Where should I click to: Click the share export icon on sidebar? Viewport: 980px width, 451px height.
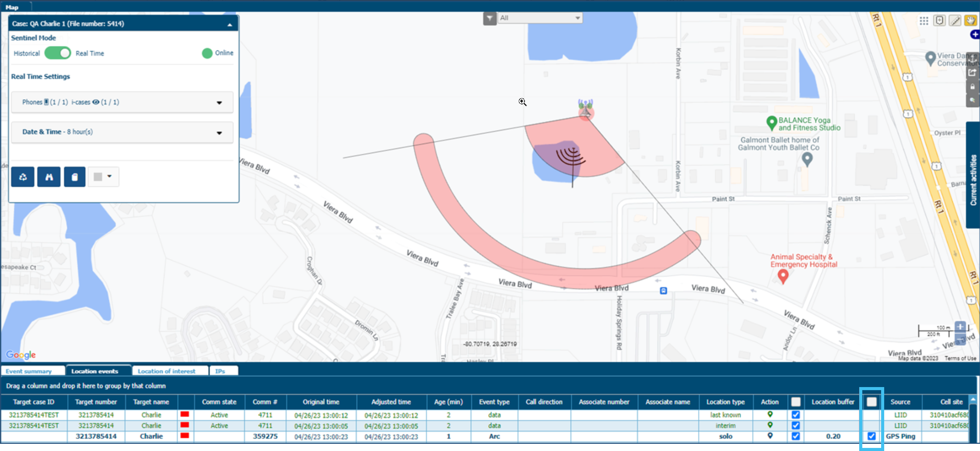(972, 72)
